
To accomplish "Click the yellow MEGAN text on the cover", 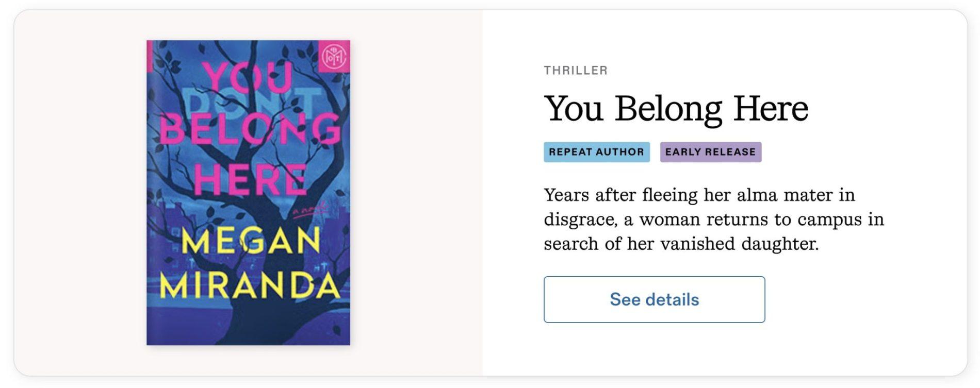I will pyautogui.click(x=251, y=241).
